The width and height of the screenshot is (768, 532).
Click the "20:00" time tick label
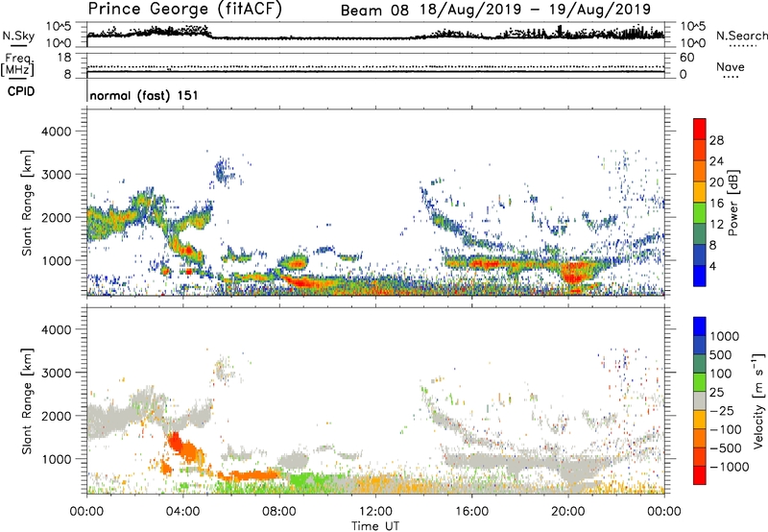click(568, 512)
